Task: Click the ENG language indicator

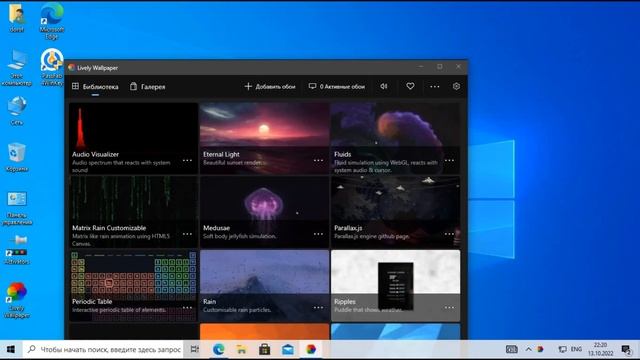Action: 576,349
